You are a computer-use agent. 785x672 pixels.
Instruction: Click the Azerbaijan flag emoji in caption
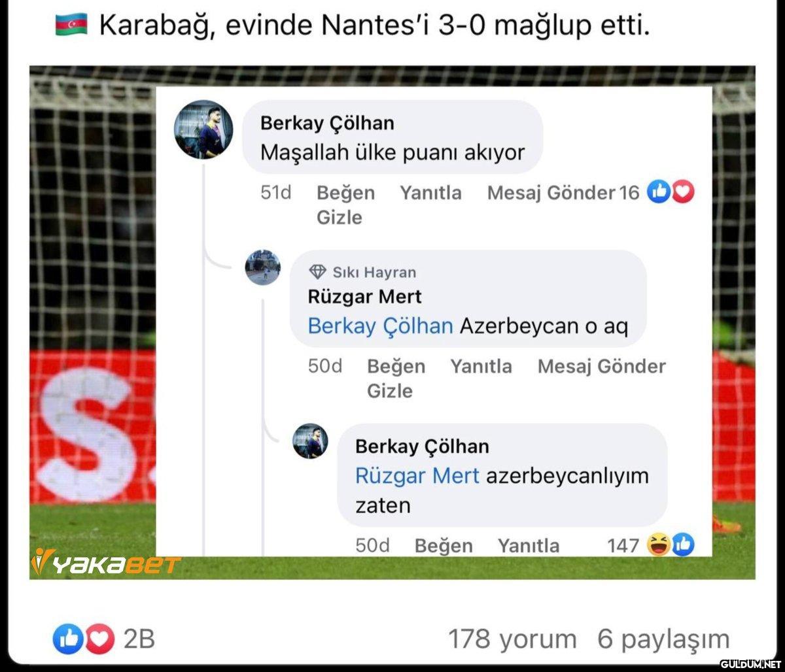tap(70, 27)
